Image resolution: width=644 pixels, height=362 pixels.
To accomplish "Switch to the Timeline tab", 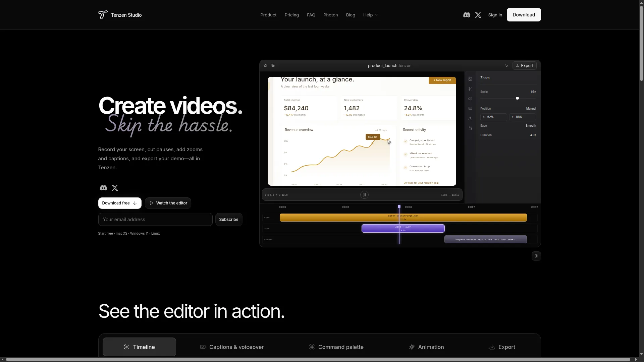I will click(x=139, y=347).
